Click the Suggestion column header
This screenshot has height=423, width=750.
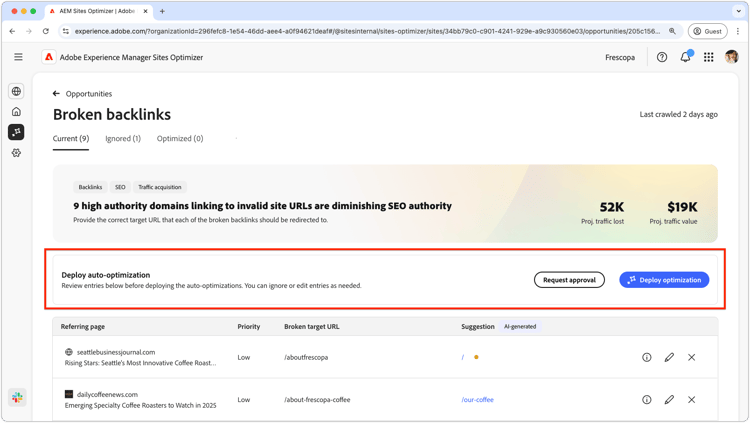pos(477,326)
